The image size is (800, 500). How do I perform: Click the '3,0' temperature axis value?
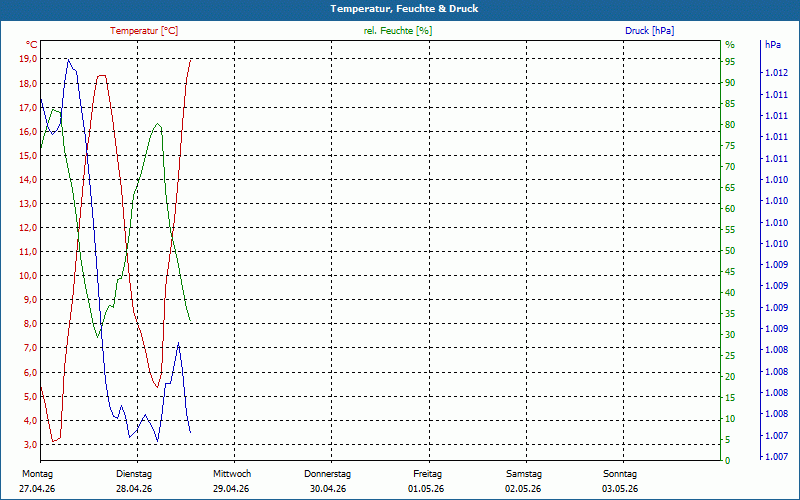(x=30, y=444)
